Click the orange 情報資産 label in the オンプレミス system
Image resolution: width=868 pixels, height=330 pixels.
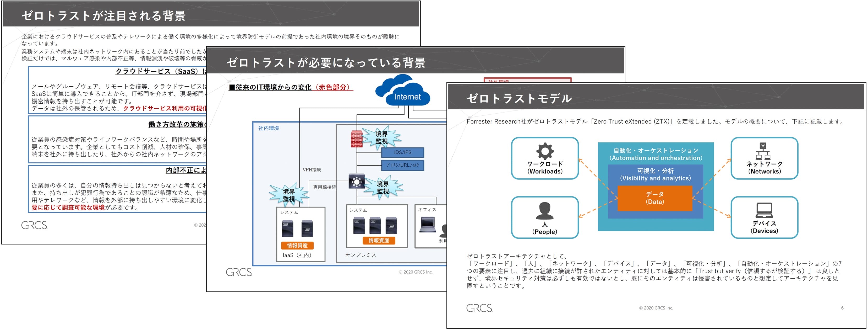click(x=379, y=241)
